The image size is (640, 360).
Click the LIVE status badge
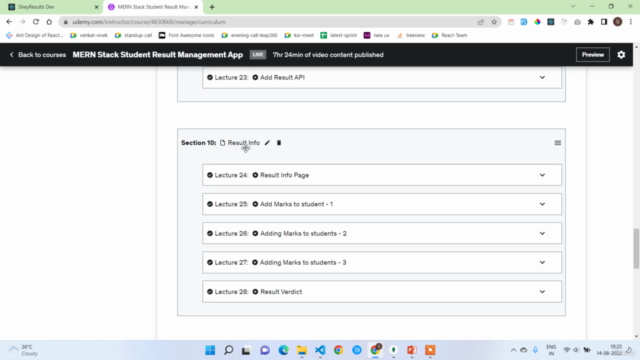click(x=258, y=55)
